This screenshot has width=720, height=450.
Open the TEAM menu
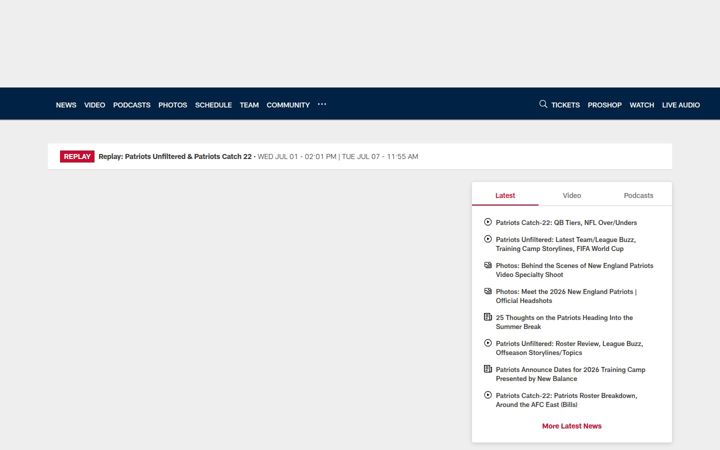pyautogui.click(x=249, y=105)
